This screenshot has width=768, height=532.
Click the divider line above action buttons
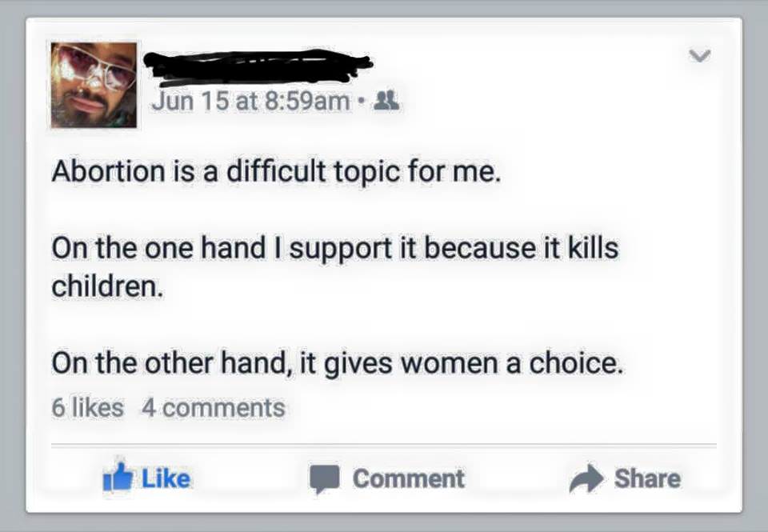[x=384, y=444]
